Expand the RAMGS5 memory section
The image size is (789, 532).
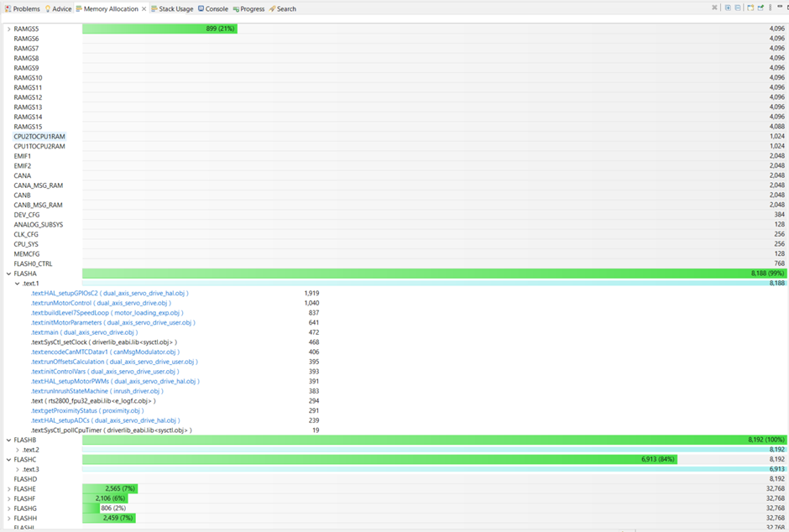[8, 28]
